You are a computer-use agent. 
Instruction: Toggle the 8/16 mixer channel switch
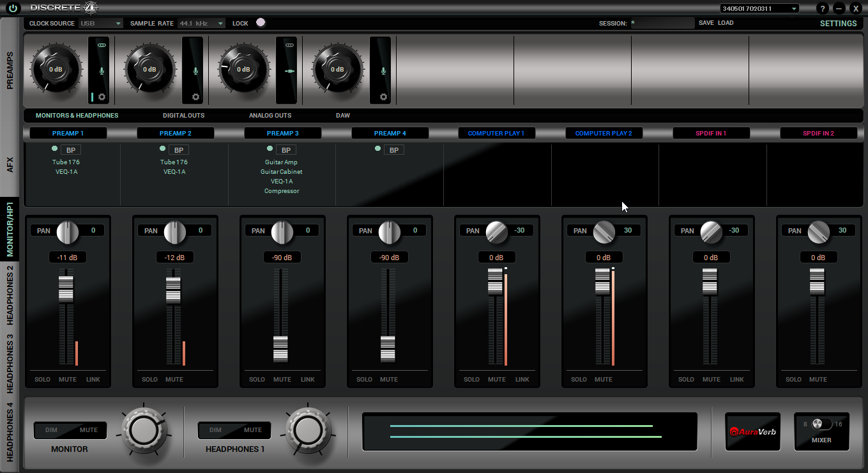(x=821, y=424)
